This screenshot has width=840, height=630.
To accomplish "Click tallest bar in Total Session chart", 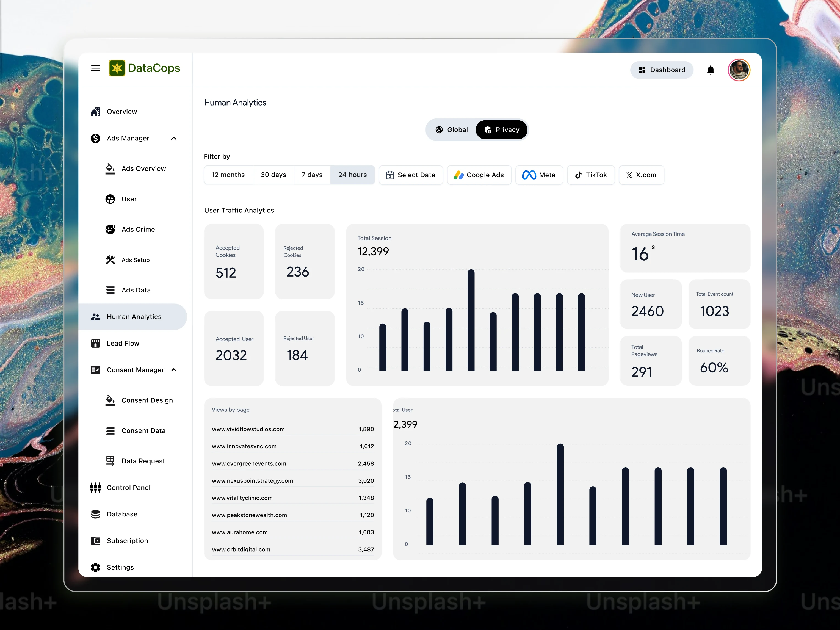I will [x=471, y=320].
